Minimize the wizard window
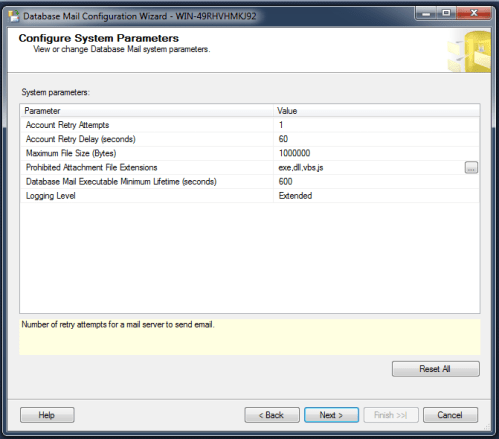 426,13
